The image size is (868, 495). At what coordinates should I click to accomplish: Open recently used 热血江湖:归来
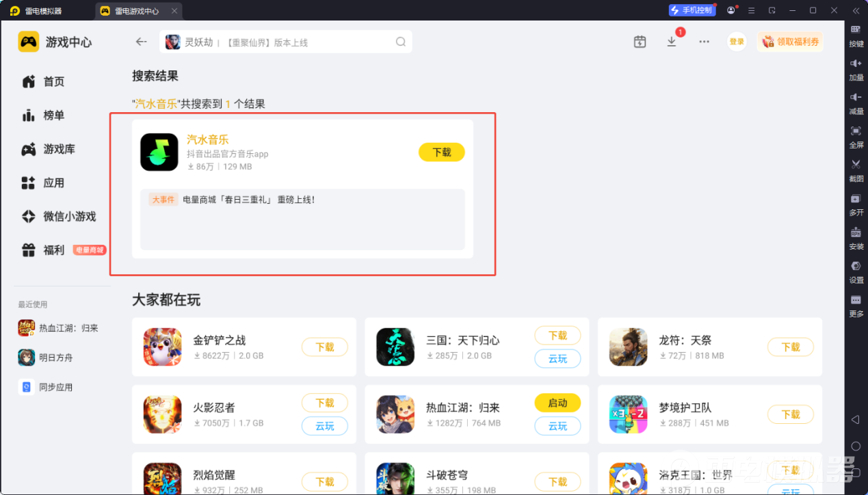pyautogui.click(x=58, y=328)
